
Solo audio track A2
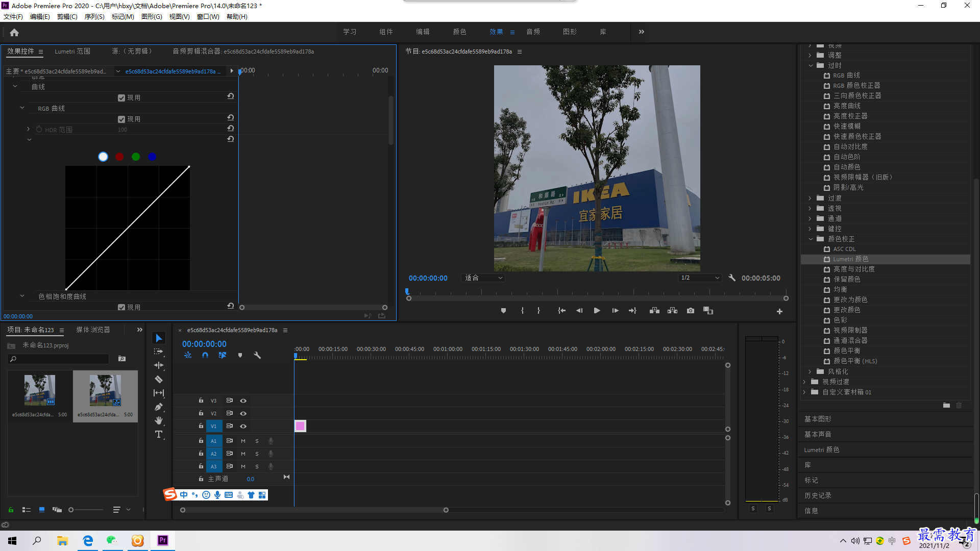[257, 454]
